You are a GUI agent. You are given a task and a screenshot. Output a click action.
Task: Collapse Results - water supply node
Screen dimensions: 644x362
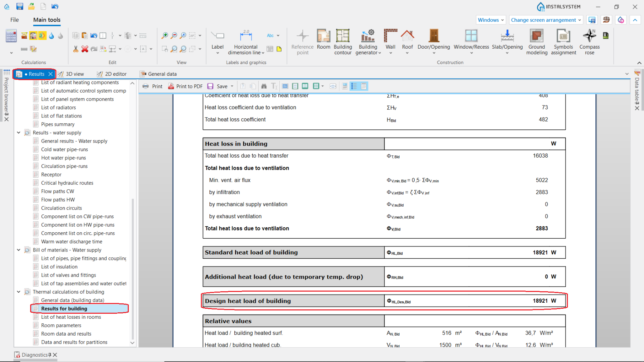tap(19, 133)
